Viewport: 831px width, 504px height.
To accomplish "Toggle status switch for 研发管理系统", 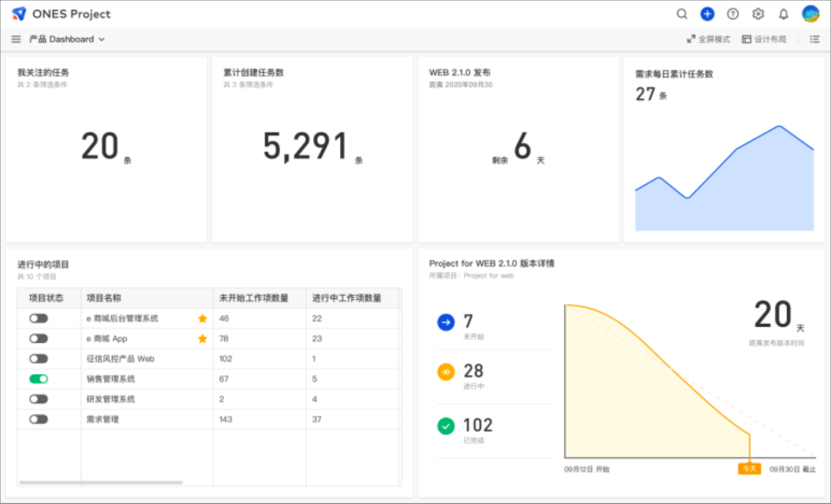I will (x=38, y=399).
